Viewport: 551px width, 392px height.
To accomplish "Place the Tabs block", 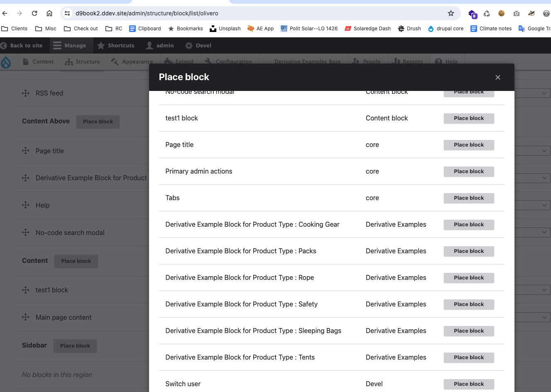I will click(469, 198).
